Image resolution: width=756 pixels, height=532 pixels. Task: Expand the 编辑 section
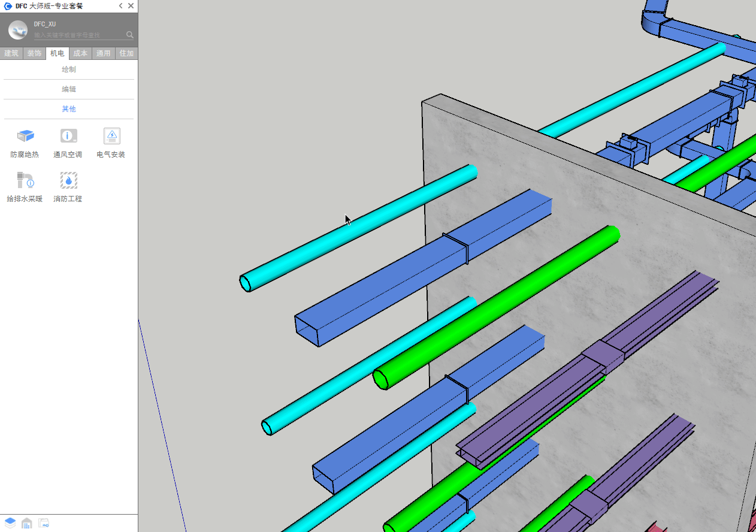pyautogui.click(x=69, y=89)
